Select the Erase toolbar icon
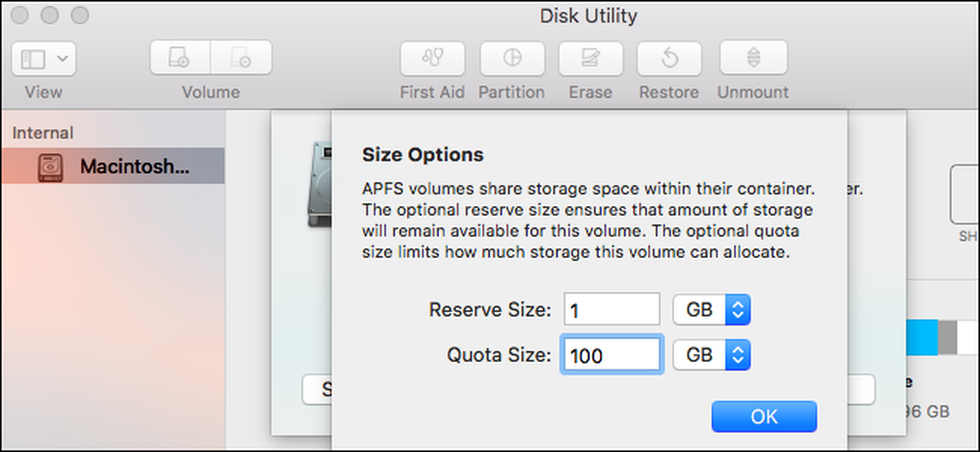The image size is (980, 452). point(590,59)
